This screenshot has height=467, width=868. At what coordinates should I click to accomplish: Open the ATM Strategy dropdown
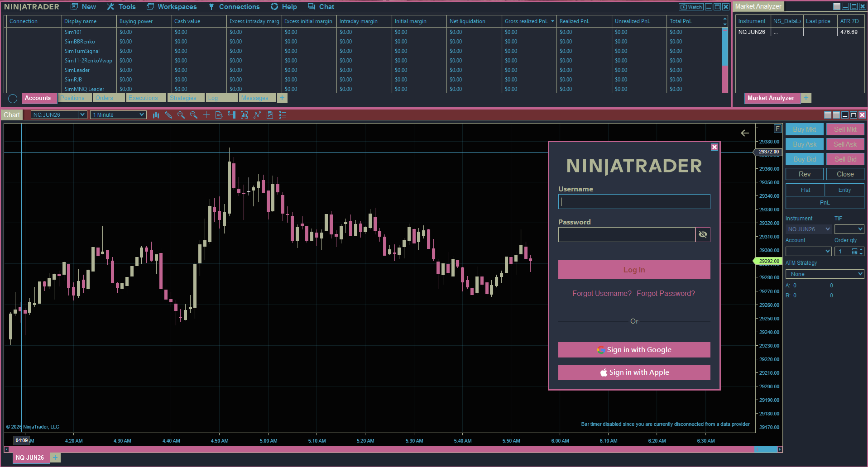pyautogui.click(x=825, y=274)
